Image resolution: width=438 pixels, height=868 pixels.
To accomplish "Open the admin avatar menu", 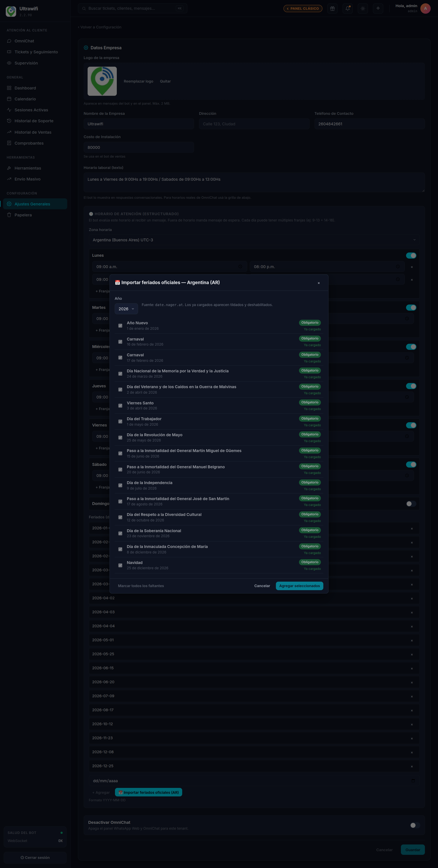I will 425,9.
